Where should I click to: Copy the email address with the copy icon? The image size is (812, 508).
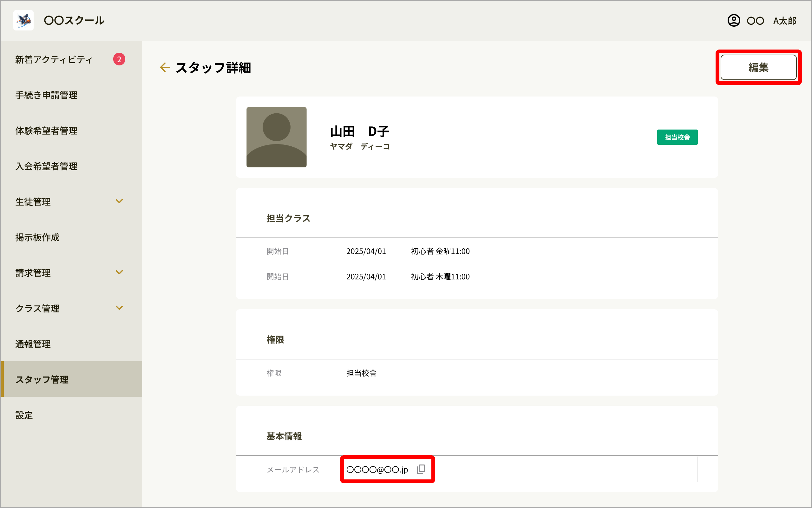click(421, 469)
